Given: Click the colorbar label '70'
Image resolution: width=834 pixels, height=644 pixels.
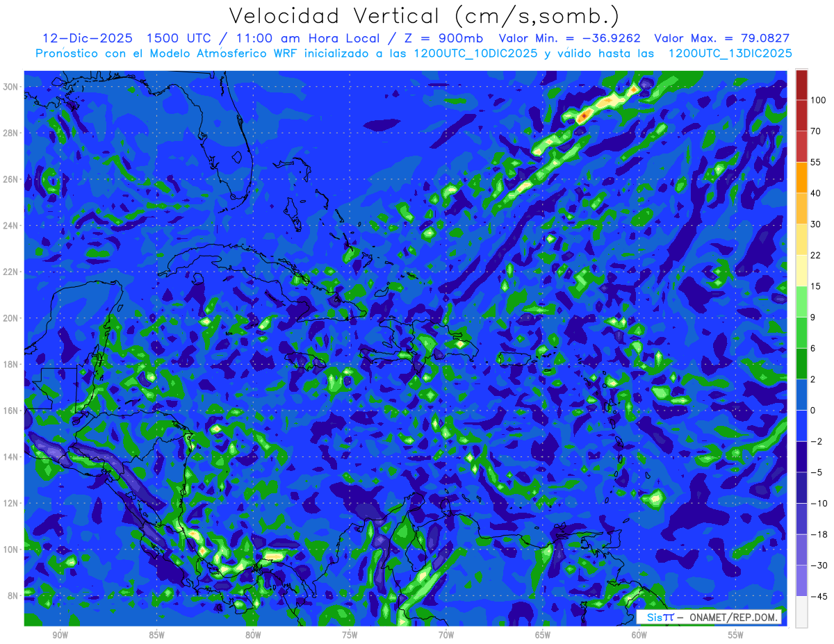Looking at the screenshot, I should [815, 131].
